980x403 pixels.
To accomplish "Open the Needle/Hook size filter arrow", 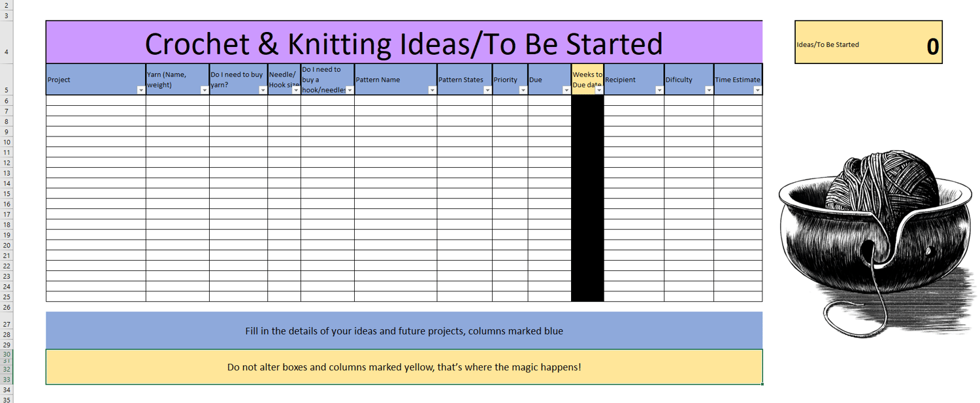I will point(296,90).
